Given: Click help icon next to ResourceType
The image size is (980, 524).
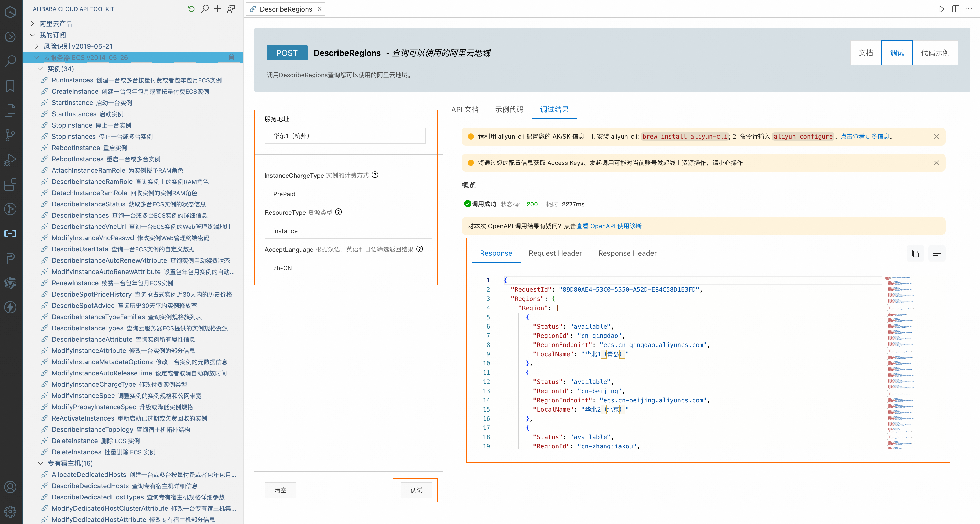Looking at the screenshot, I should [339, 212].
